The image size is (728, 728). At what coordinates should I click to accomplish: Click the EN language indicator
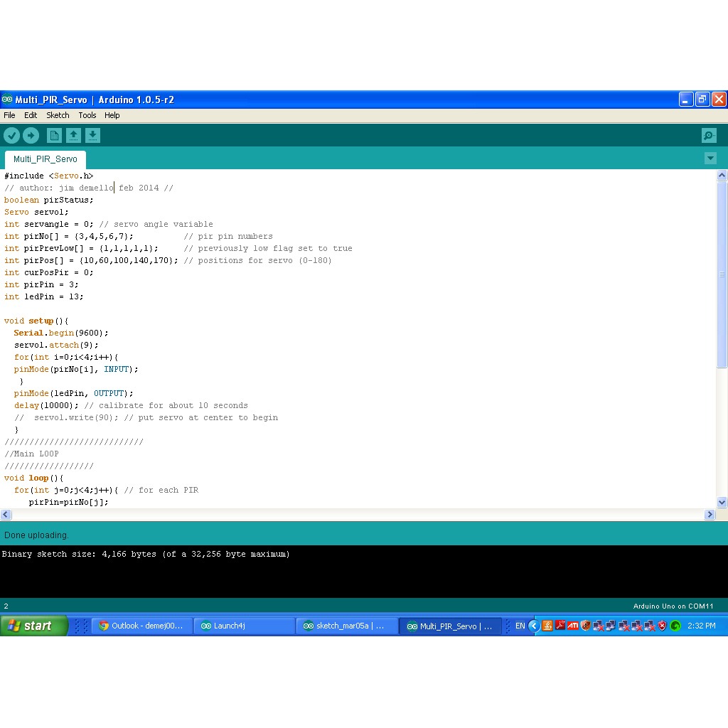(x=520, y=626)
